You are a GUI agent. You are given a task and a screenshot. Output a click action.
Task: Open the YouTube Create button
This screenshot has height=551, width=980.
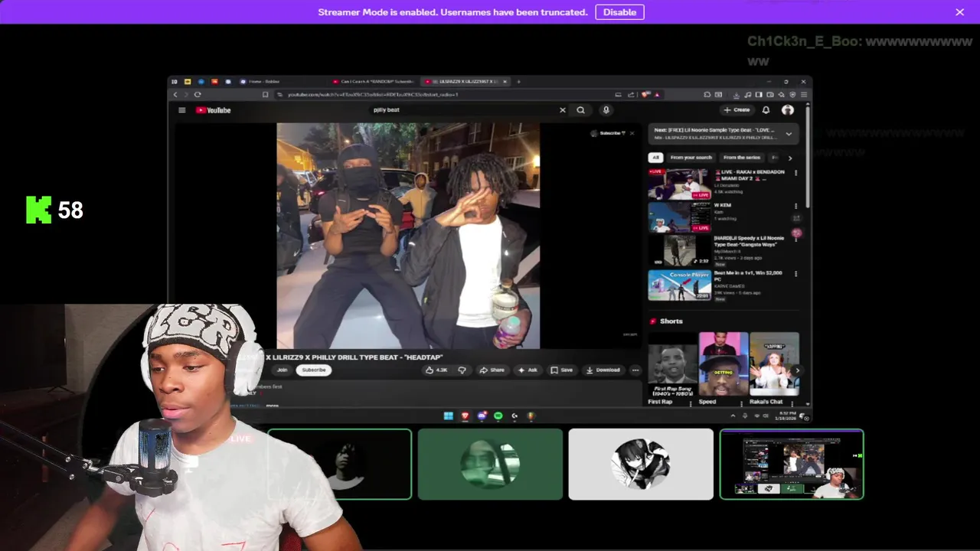click(x=737, y=110)
